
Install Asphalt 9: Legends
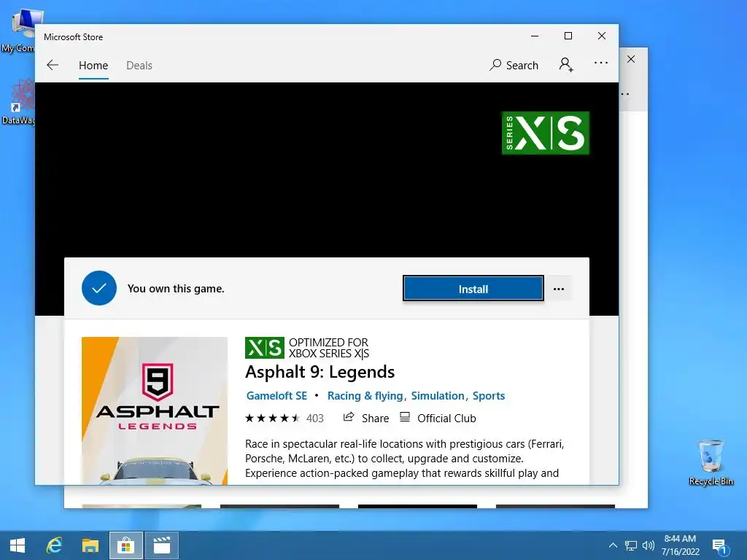[473, 289]
